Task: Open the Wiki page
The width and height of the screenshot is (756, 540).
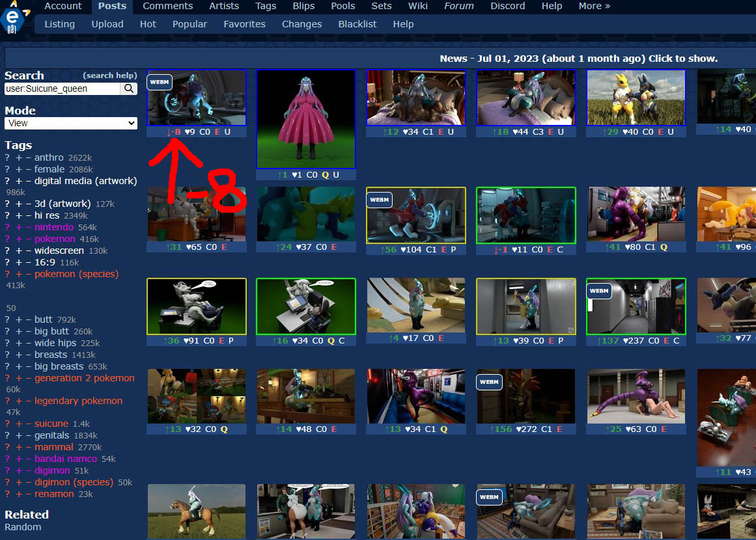Action: point(417,7)
